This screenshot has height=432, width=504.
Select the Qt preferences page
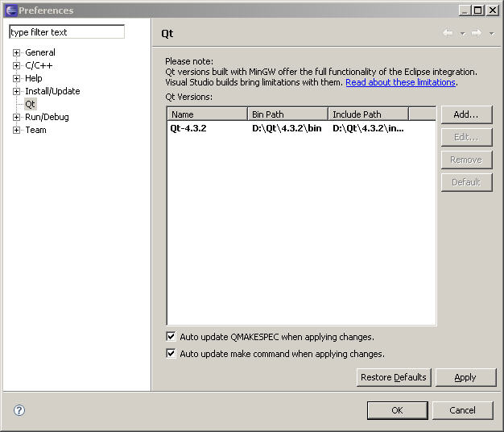tap(31, 104)
